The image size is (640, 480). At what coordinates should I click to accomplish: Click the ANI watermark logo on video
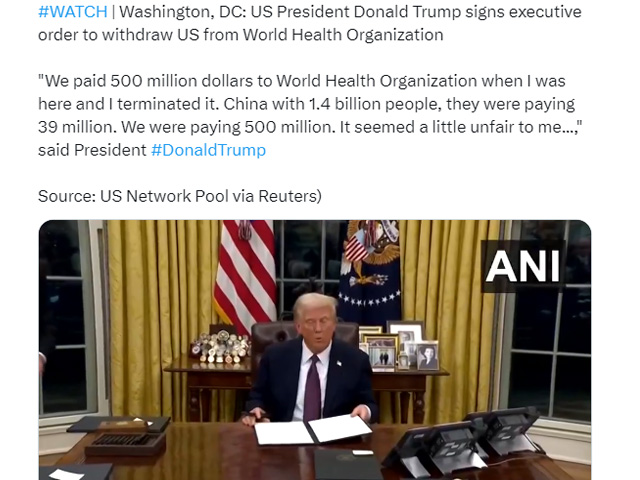point(523,267)
